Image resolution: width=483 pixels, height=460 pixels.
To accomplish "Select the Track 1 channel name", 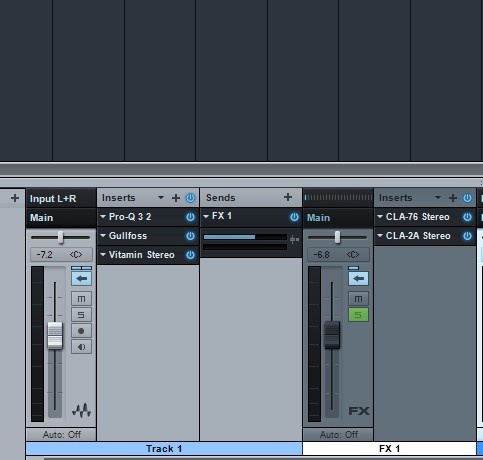I will click(x=164, y=449).
